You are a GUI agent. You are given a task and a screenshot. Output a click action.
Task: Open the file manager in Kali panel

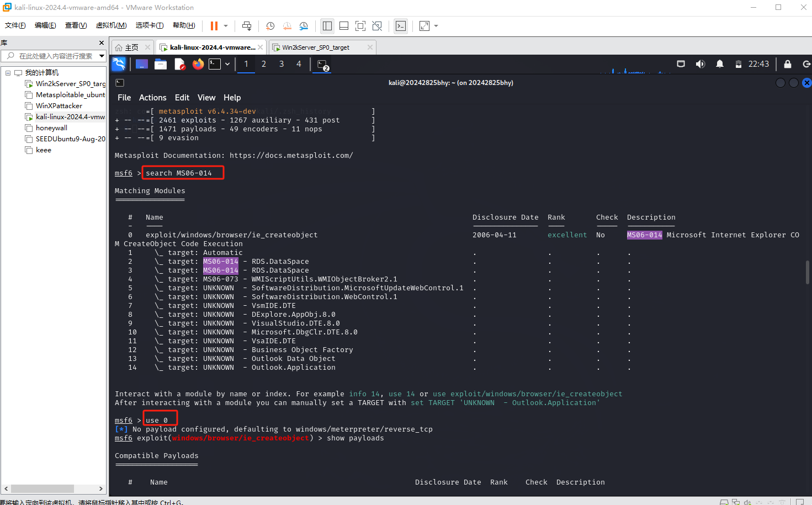coord(161,64)
